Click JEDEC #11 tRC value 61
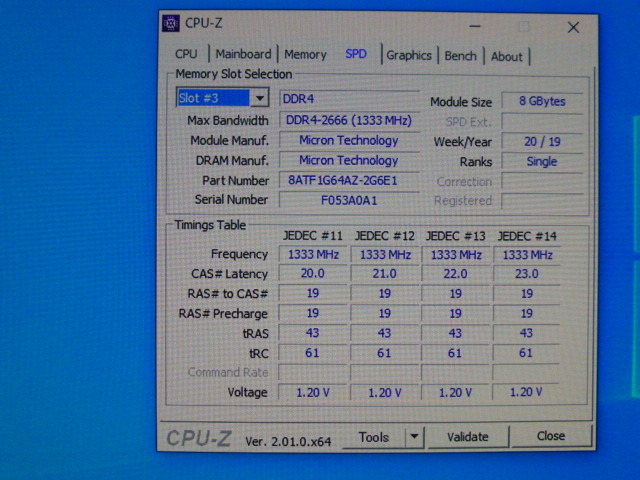This screenshot has height=480, width=640. [x=313, y=353]
